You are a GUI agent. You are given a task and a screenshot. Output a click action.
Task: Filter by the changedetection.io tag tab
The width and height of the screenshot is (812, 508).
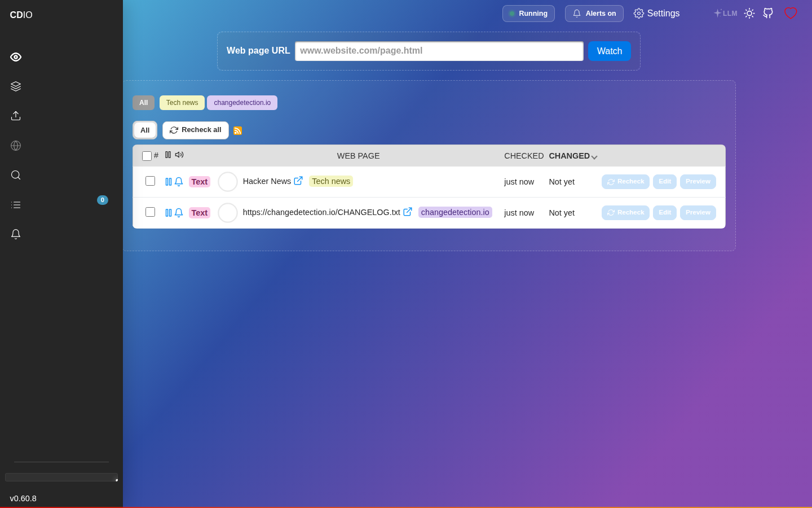pos(242,103)
